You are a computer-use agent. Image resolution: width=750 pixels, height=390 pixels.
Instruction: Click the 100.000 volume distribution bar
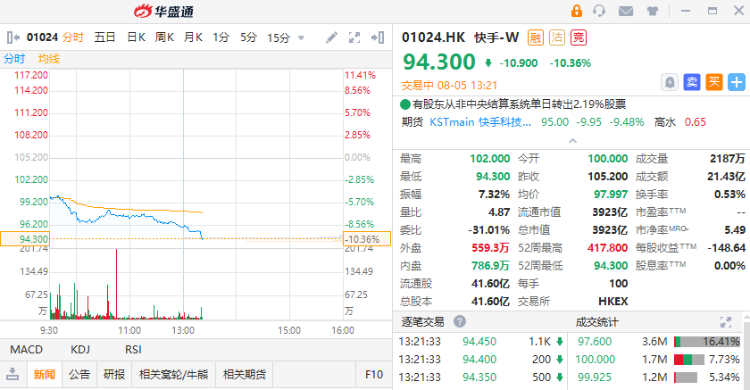point(689,359)
